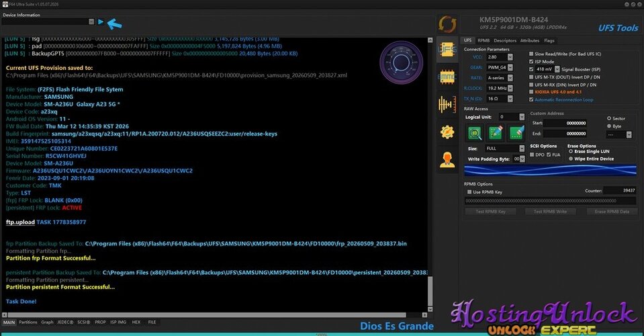Switch to the PROP bottom tab
Screen dimensions: 644x336
pyautogui.click(x=100, y=323)
